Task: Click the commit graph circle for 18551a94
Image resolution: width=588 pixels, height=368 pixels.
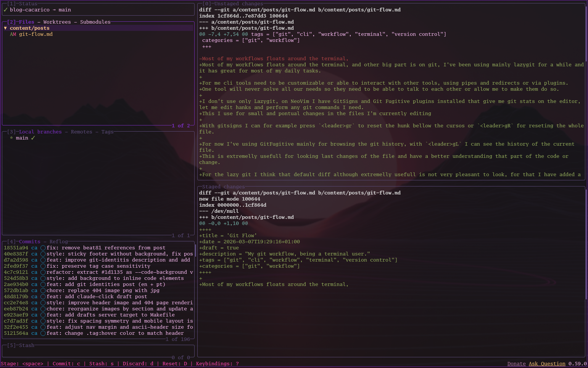Action: click(x=43, y=248)
